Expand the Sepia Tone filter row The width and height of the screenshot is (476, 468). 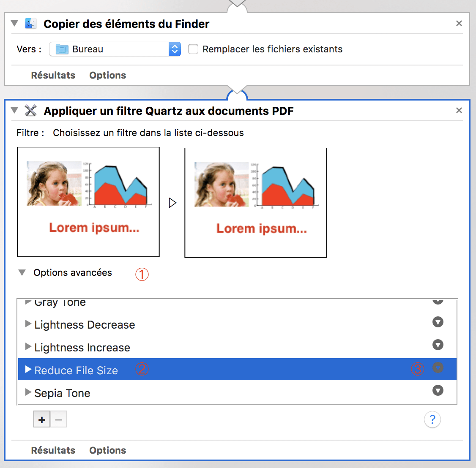28,392
